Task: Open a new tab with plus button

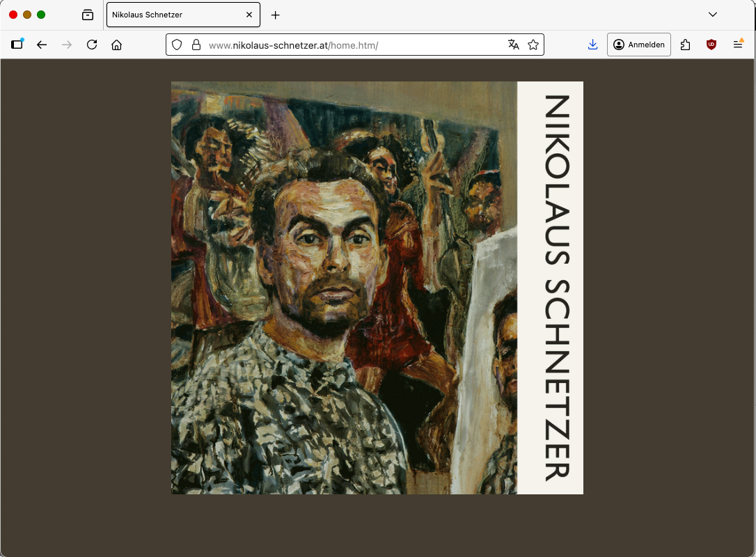Action: click(276, 15)
